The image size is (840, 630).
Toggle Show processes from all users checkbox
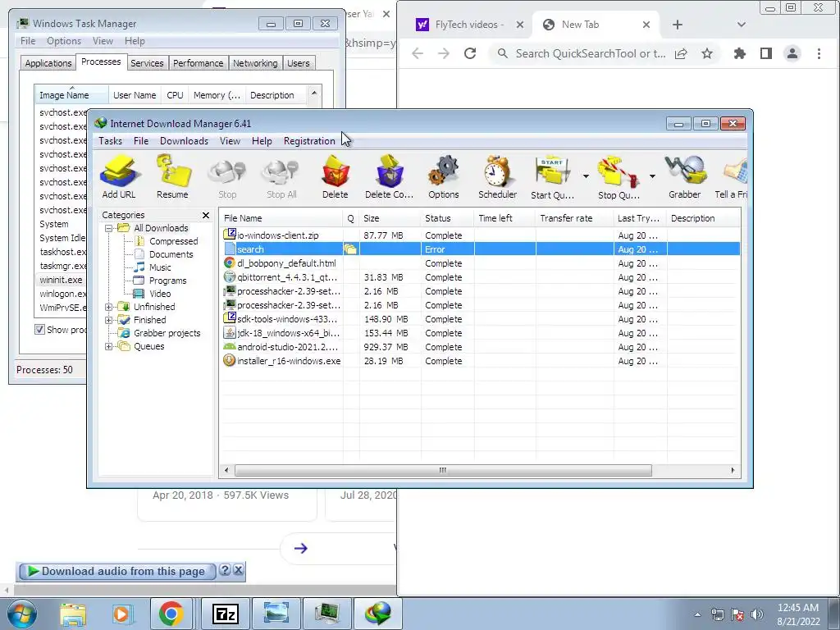point(39,330)
